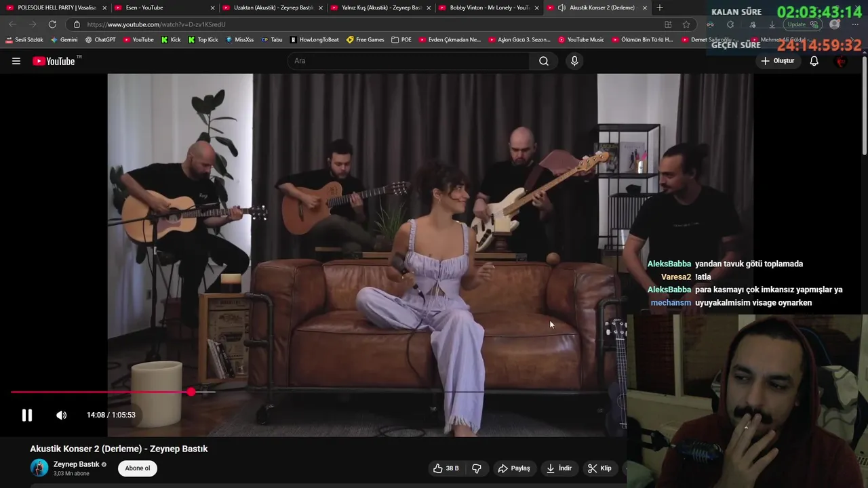This screenshot has width=868, height=488.
Task: Click the browser address bar URL
Action: click(156, 24)
